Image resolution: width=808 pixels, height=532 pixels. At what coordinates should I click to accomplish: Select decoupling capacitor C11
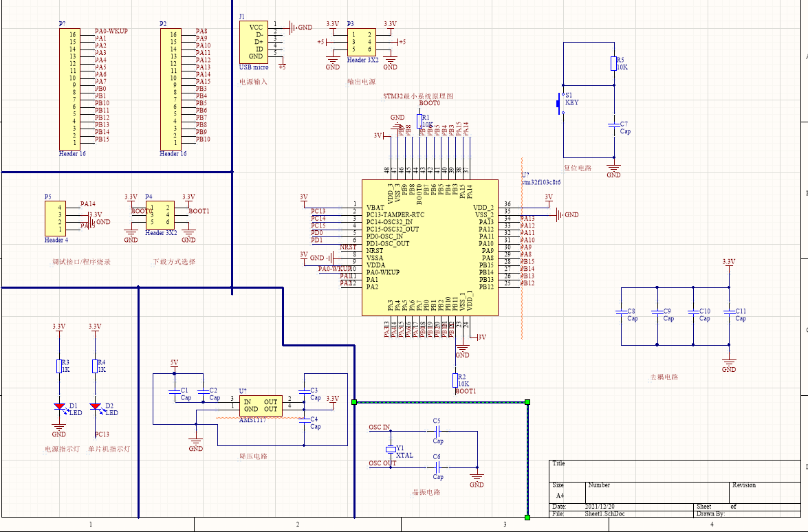tap(729, 312)
